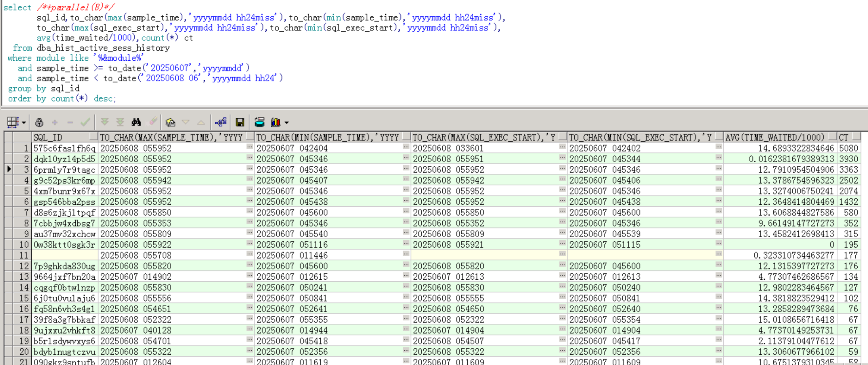The image size is (868, 365).
Task: Click the SQL_ID cell 0w38ktt0sgk3r
Action: (x=65, y=245)
